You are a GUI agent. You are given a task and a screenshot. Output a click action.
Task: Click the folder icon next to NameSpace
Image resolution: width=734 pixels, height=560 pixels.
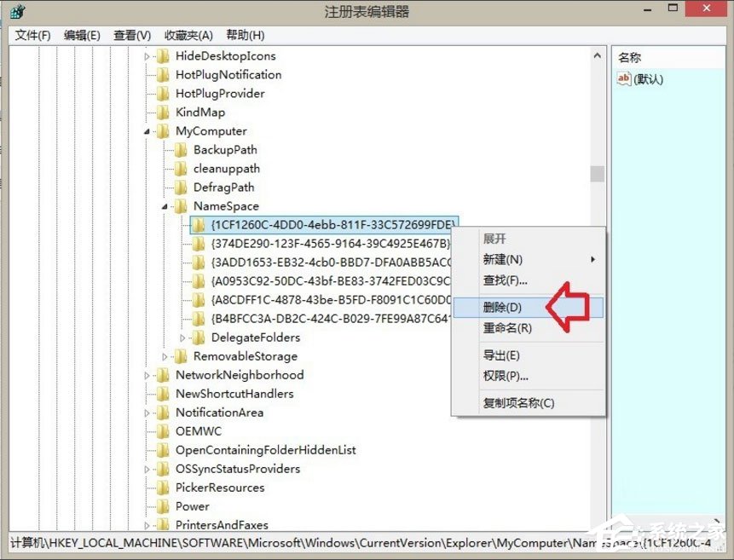(x=182, y=205)
